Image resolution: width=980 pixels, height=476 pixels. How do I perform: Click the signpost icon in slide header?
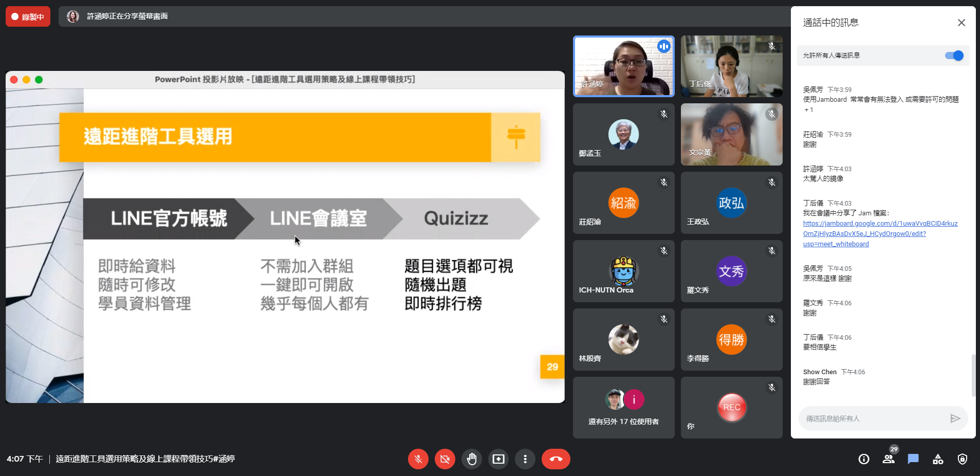coord(516,137)
